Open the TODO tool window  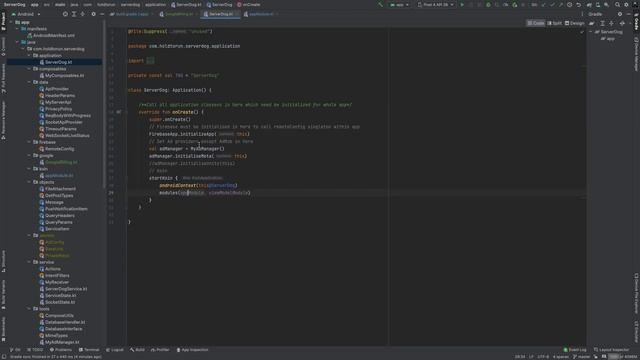(35, 350)
